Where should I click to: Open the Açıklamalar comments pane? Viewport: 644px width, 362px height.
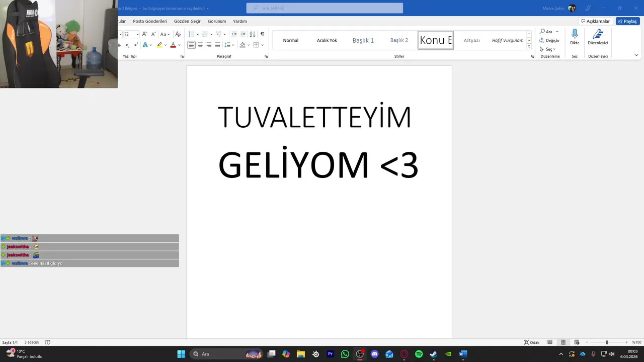[595, 21]
